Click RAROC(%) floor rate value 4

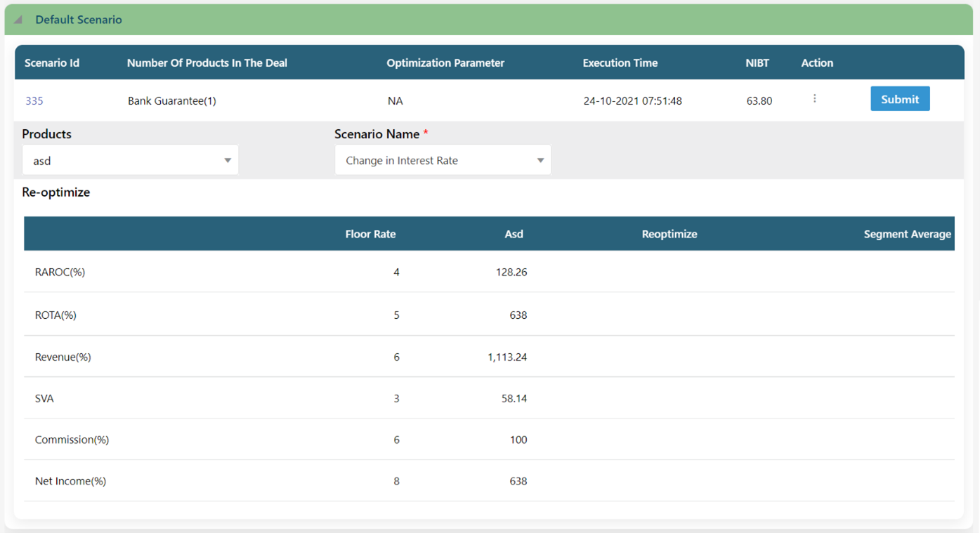[396, 272]
